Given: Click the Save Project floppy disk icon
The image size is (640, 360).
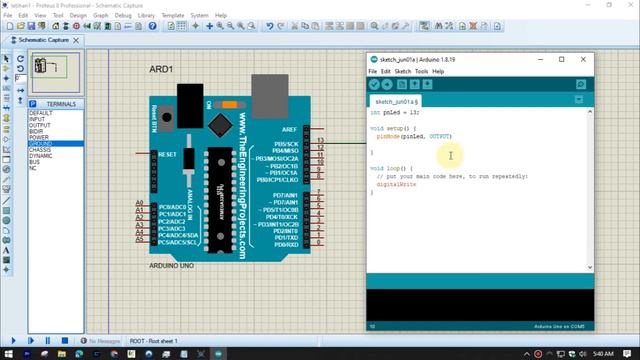Looking at the screenshot, I should [x=31, y=26].
